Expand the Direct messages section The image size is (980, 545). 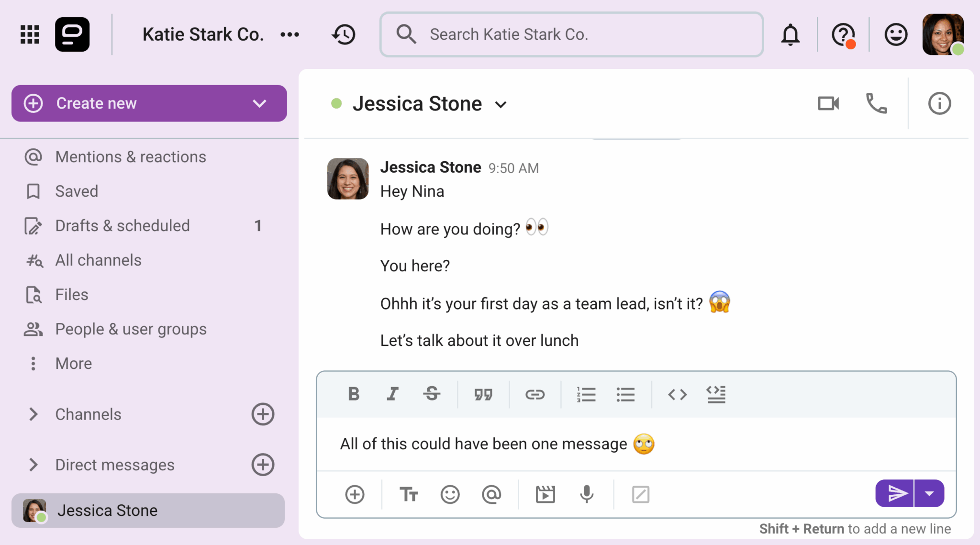pos(33,465)
